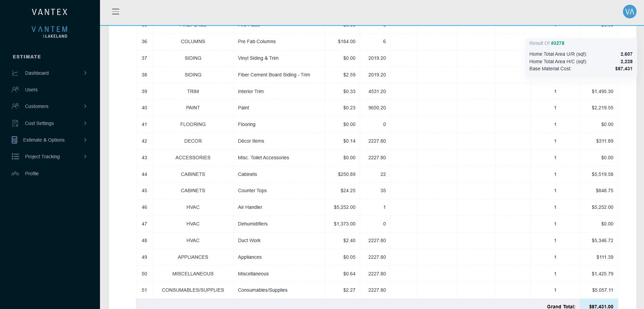644x309 pixels.
Task: Click the Paint quantity 9650.20
Action: (x=377, y=108)
